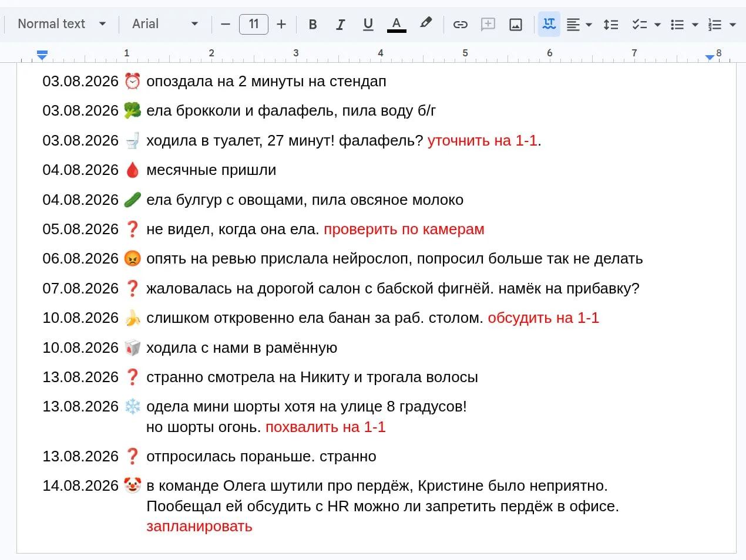Open text color picker
This screenshot has height=560, width=746.
(x=396, y=24)
